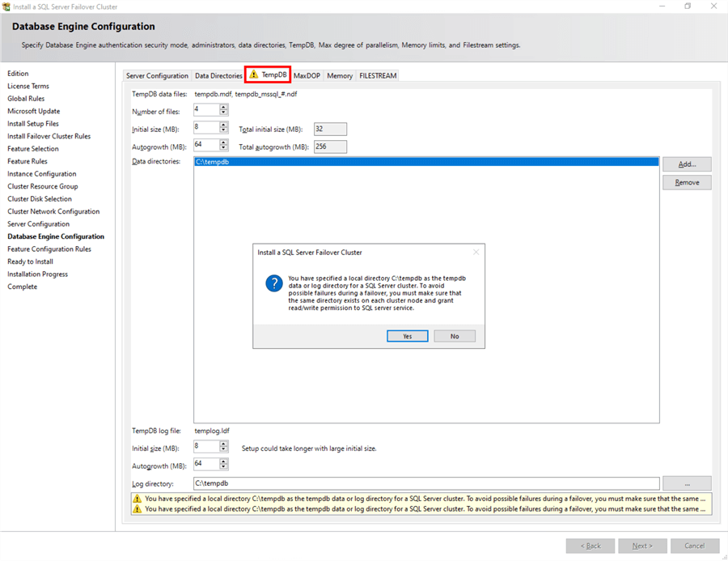Image resolution: width=728 pixels, height=561 pixels.
Task: Click the installer icon in title bar
Action: click(x=6, y=7)
